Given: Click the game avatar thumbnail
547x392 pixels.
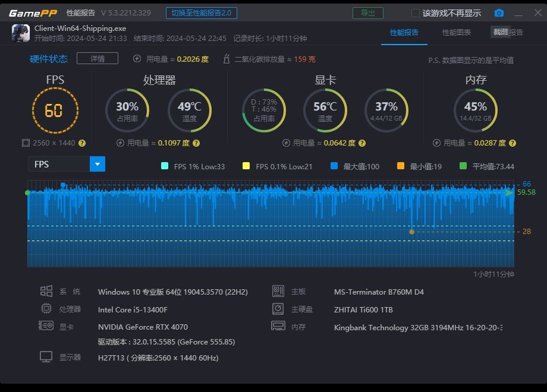Looking at the screenshot, I should pos(21,33).
